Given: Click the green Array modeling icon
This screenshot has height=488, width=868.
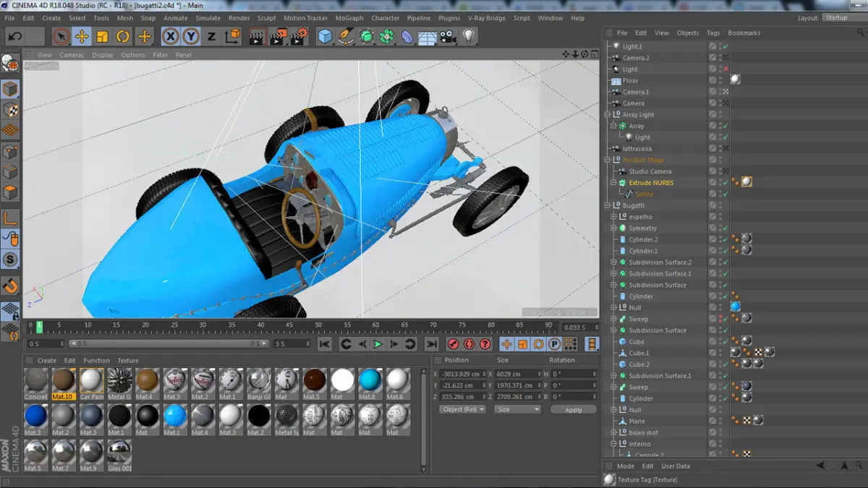Looking at the screenshot, I should [387, 35].
